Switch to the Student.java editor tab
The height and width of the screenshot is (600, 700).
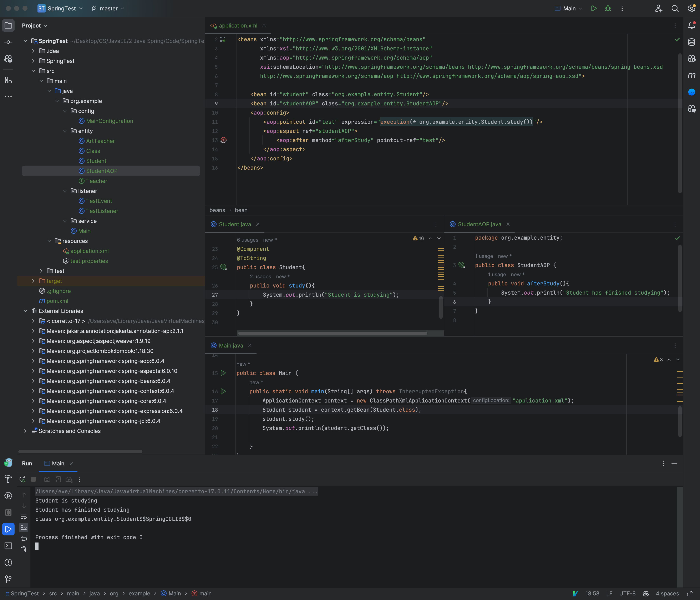(234, 224)
